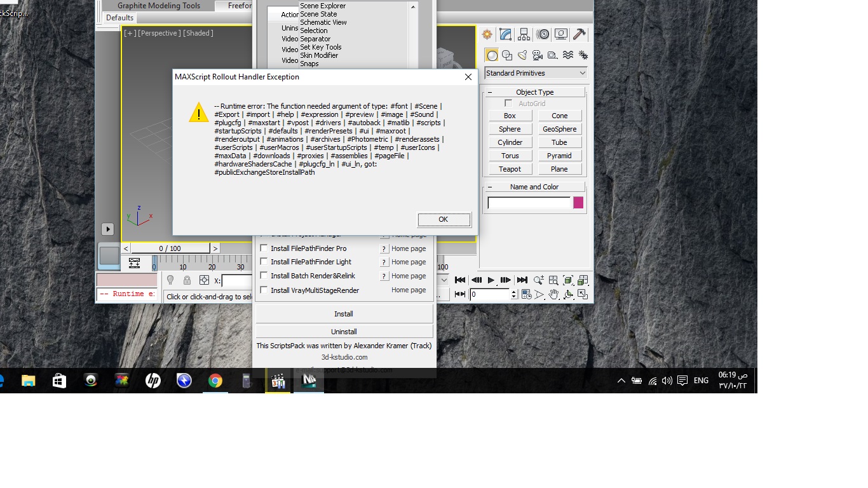Go to the start frame

[x=460, y=280]
